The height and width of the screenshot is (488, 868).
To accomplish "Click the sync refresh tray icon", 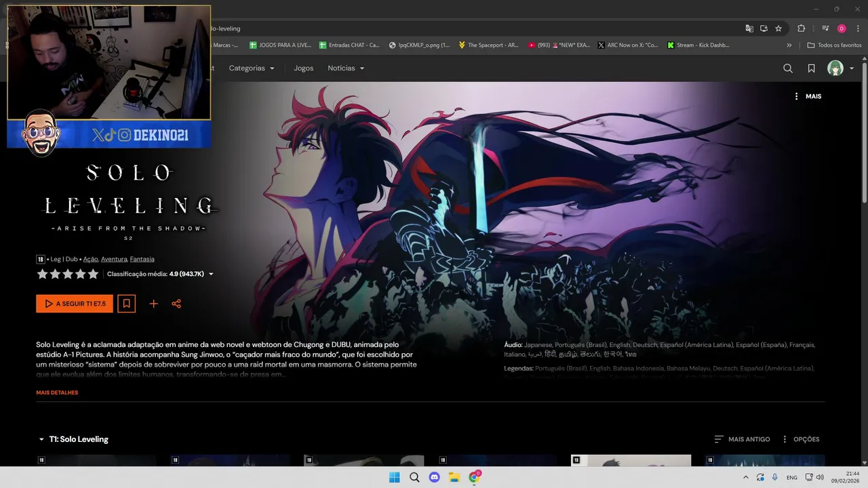I will point(760,477).
